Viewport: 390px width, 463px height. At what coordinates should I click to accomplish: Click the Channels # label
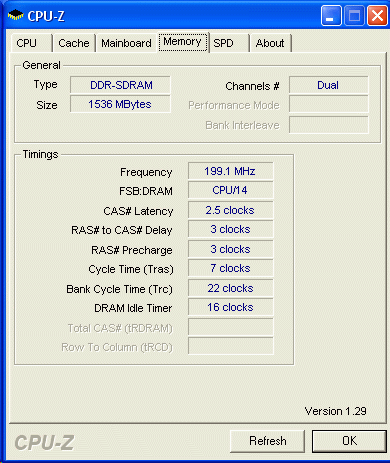click(x=252, y=86)
